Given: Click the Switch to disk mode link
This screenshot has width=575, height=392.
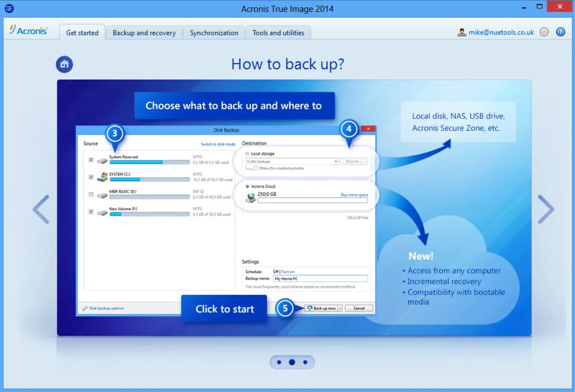Looking at the screenshot, I should (x=218, y=144).
